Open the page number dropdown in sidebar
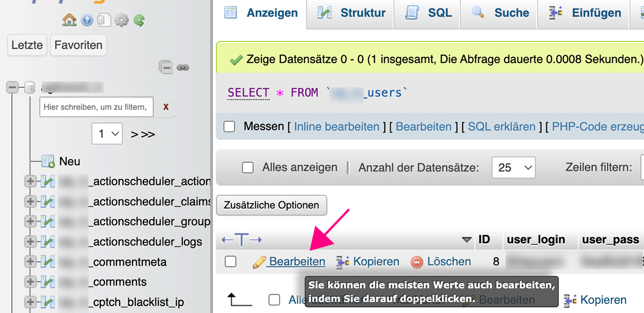This screenshot has height=313, width=644. (x=107, y=133)
